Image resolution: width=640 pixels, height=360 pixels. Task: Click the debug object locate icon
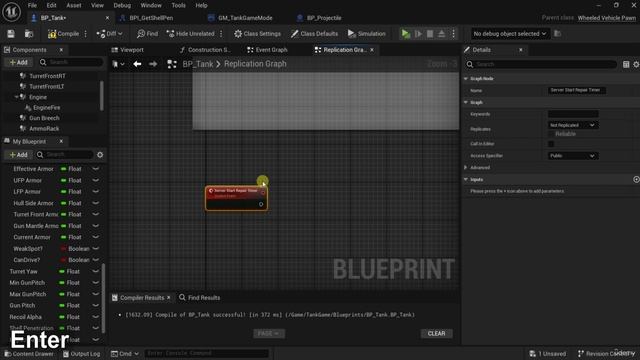pyautogui.click(x=557, y=34)
